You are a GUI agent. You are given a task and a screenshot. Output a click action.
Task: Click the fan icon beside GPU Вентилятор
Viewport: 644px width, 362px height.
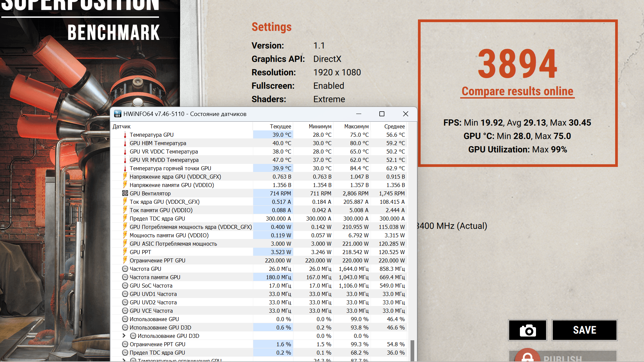[125, 193]
